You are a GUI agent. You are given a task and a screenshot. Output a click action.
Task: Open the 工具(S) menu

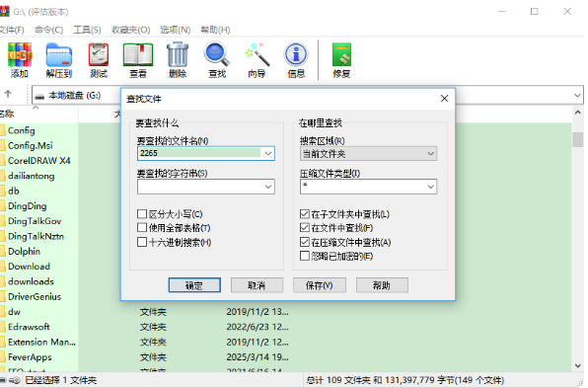pyautogui.click(x=87, y=30)
